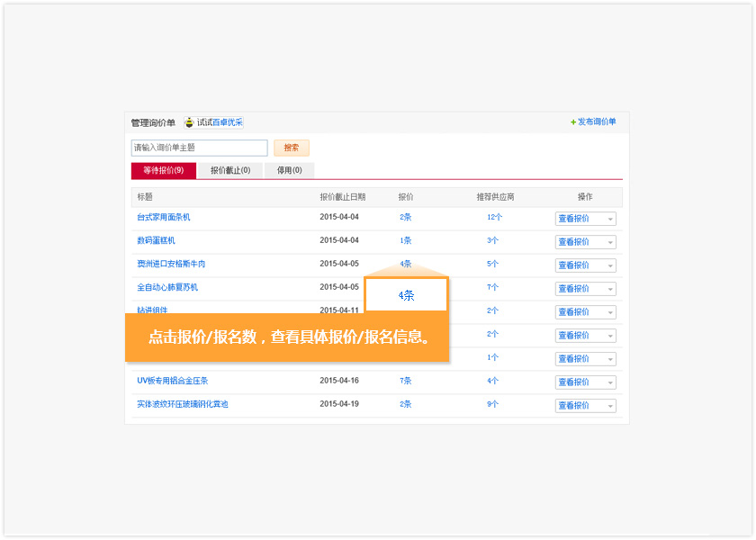Click 7条 quotes for UV板专用铝合金压条

tap(406, 381)
